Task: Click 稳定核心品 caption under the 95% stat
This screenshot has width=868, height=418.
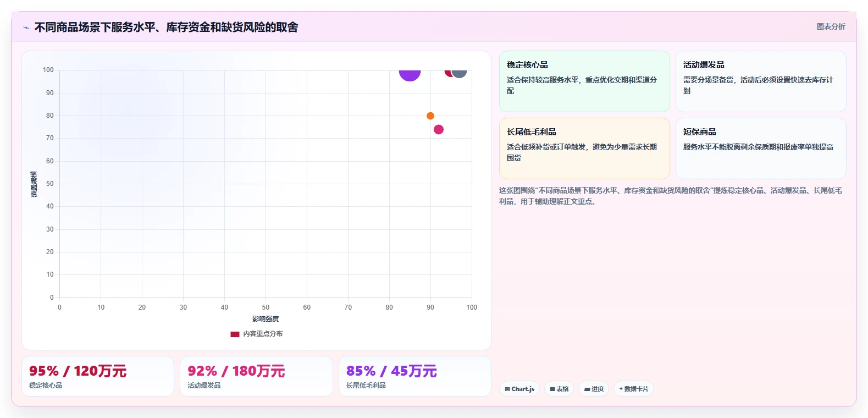Action: (x=46, y=386)
